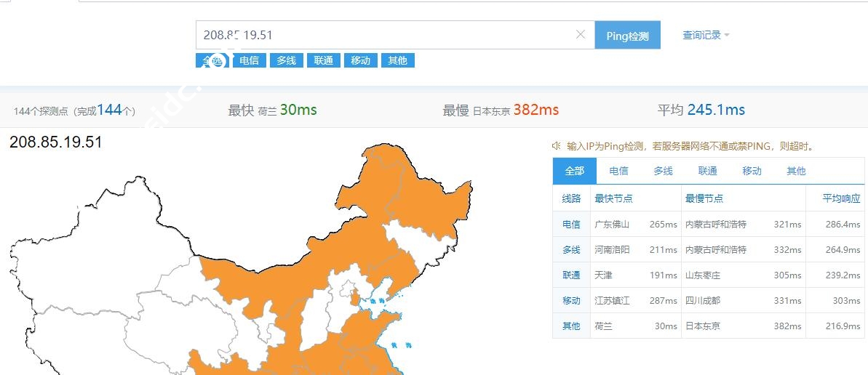The image size is (868, 375).
Task: Click the 最慢 382ms summary value
Action: pyautogui.click(x=535, y=110)
